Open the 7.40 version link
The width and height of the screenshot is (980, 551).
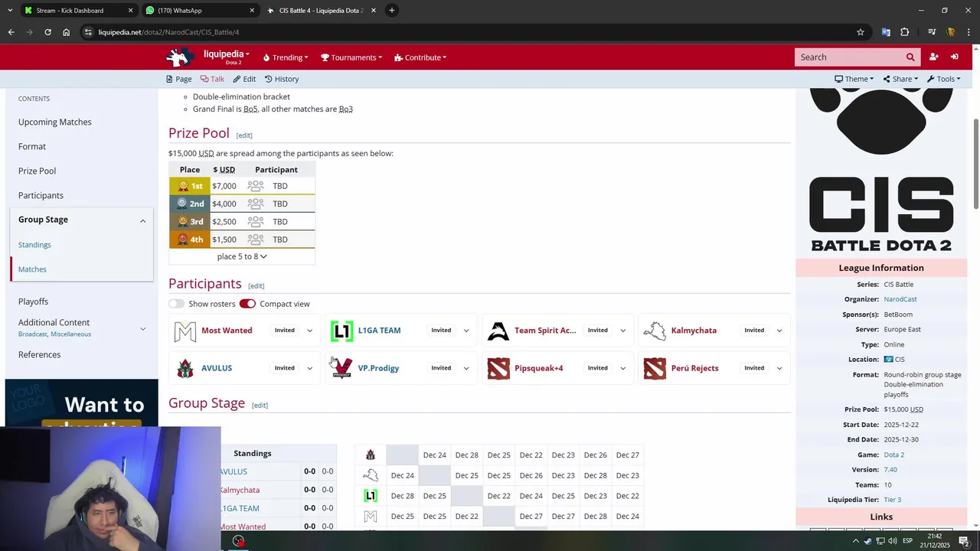(890, 470)
